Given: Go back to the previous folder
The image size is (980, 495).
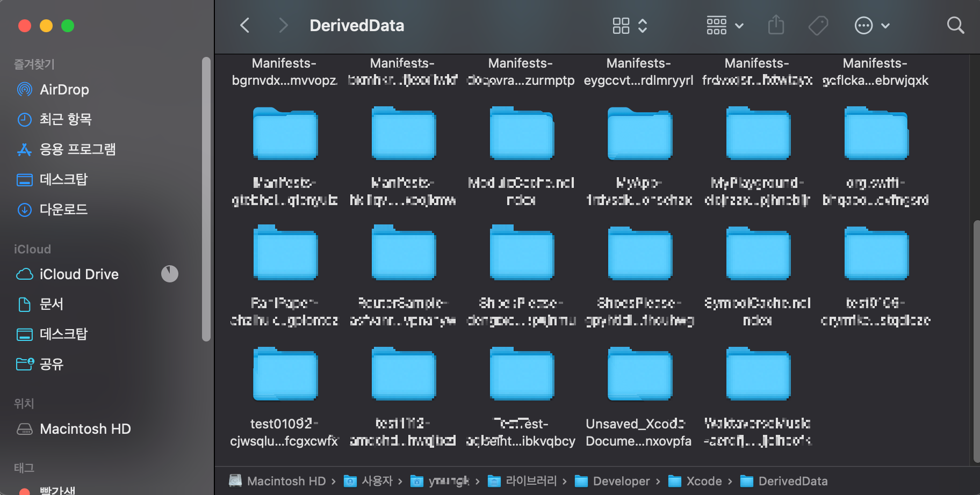Looking at the screenshot, I should click(245, 25).
